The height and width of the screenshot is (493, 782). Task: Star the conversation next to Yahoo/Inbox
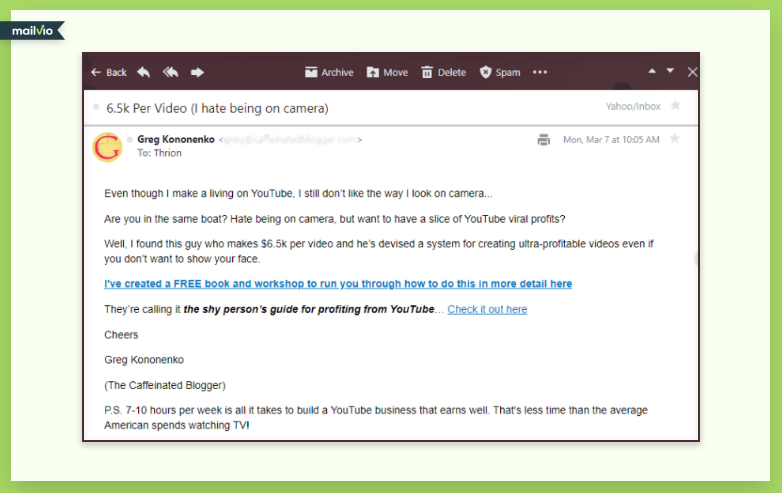click(675, 105)
